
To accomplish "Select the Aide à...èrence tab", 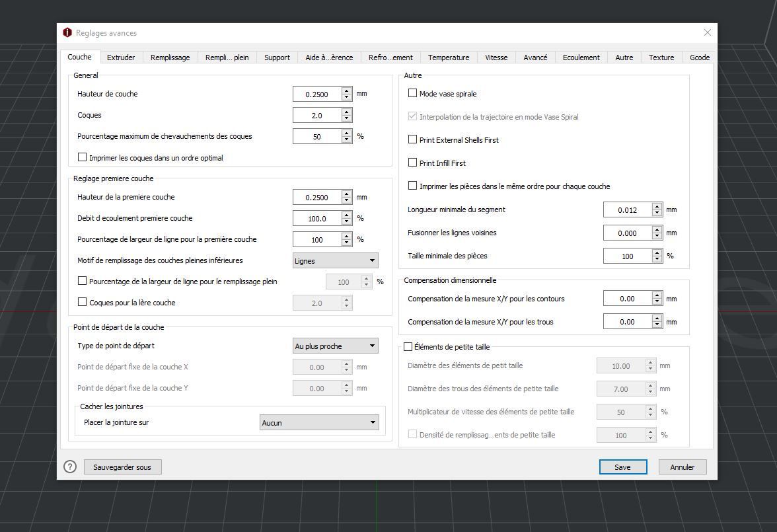I will (329, 57).
